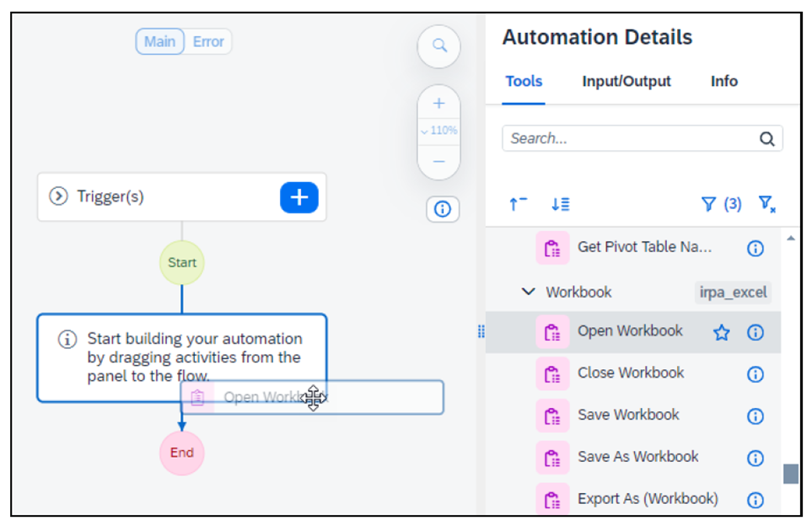This screenshot has height=526, width=812.
Task: Click into the Search field
Action: [643, 138]
